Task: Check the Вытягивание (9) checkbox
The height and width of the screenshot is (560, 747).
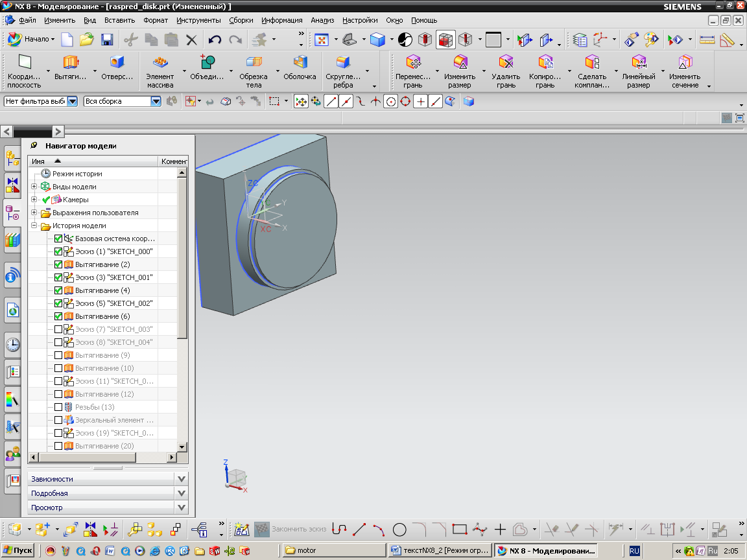Action: [58, 355]
